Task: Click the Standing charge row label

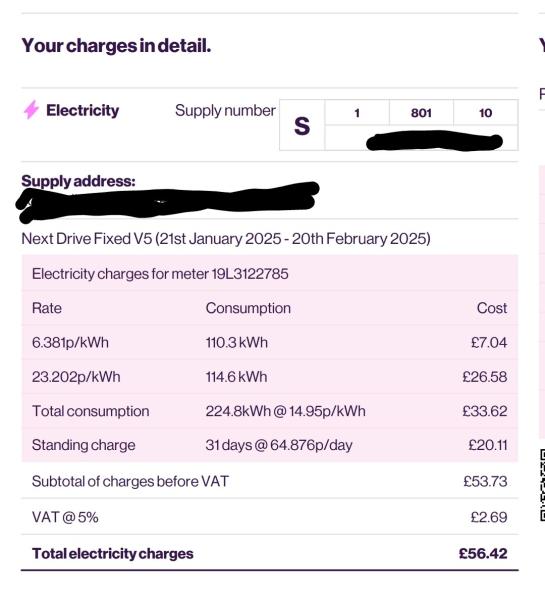Action: (x=83, y=445)
